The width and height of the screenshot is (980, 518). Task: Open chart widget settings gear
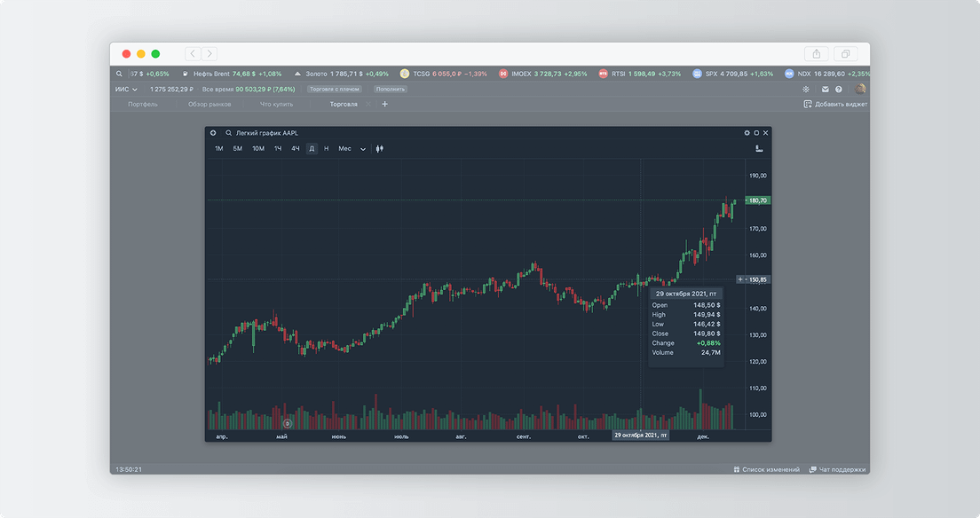pos(747,133)
